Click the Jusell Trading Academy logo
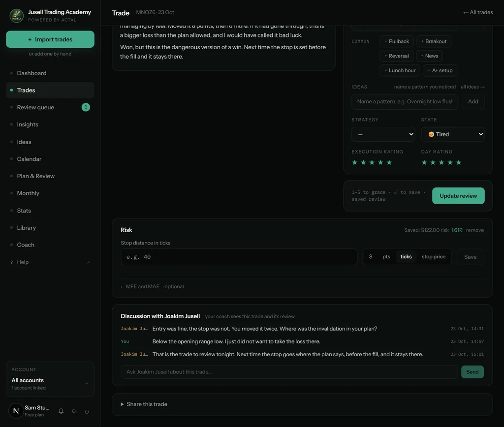The height and width of the screenshot is (427, 504). point(16,15)
